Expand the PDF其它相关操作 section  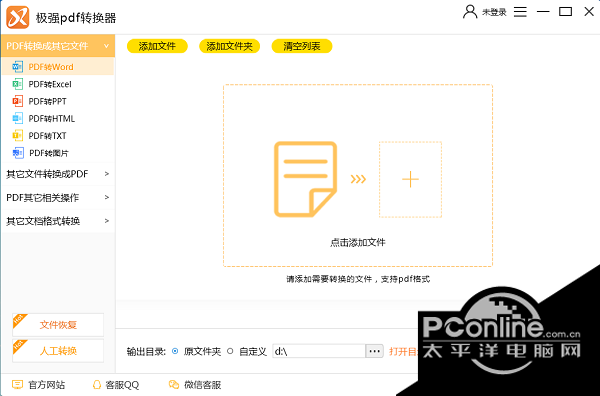(58, 198)
